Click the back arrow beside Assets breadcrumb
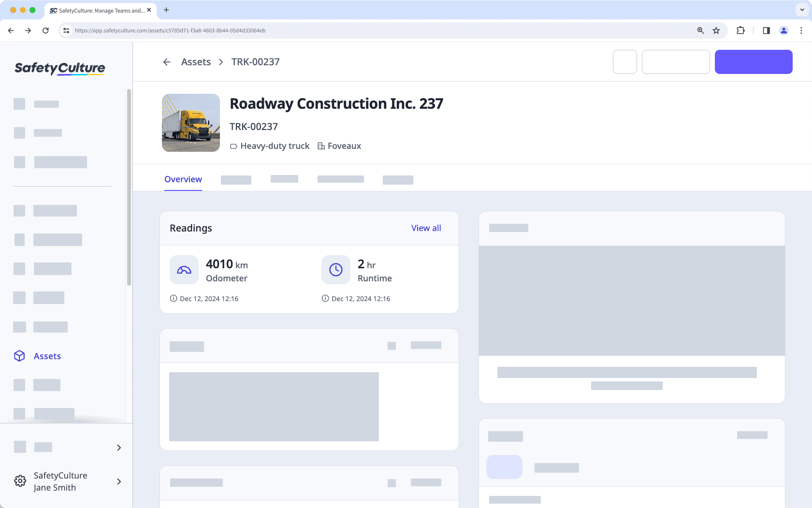The image size is (812, 508). (x=167, y=62)
